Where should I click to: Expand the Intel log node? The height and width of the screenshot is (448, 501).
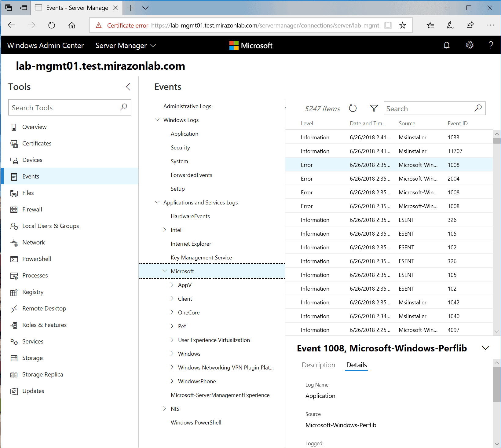tap(165, 230)
